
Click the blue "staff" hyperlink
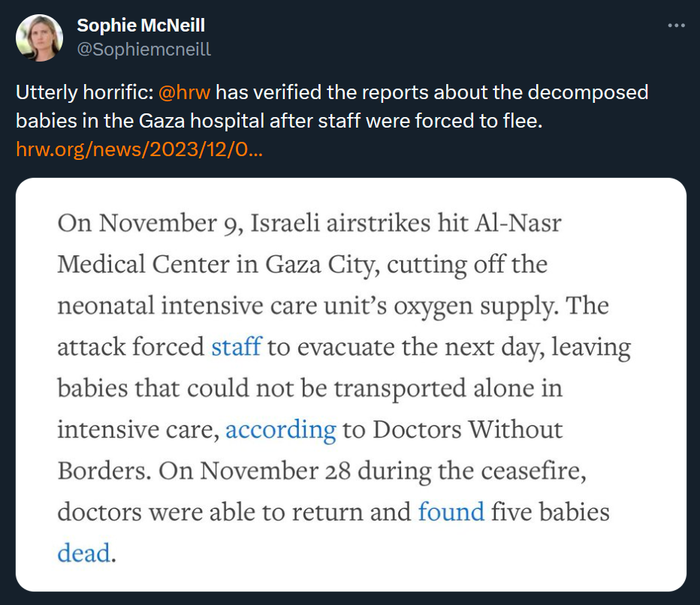click(236, 347)
